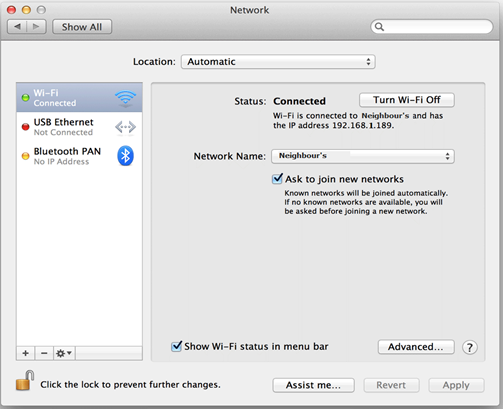Click Show All button in toolbar
Viewport: 503px width, 409px height.
pyautogui.click(x=82, y=27)
